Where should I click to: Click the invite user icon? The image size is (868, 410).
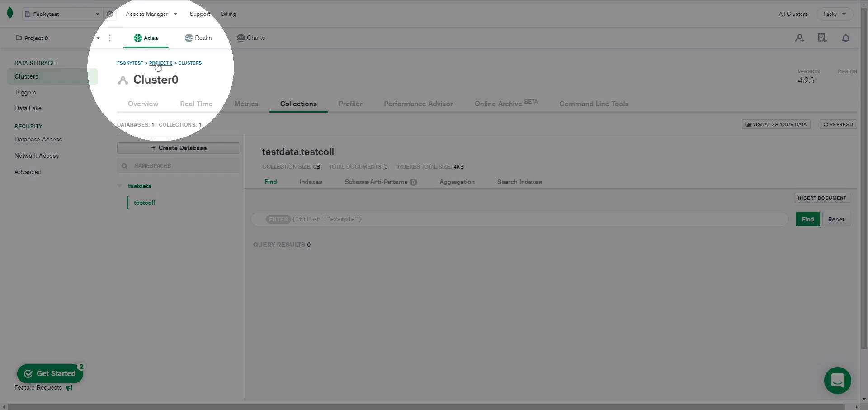click(800, 38)
